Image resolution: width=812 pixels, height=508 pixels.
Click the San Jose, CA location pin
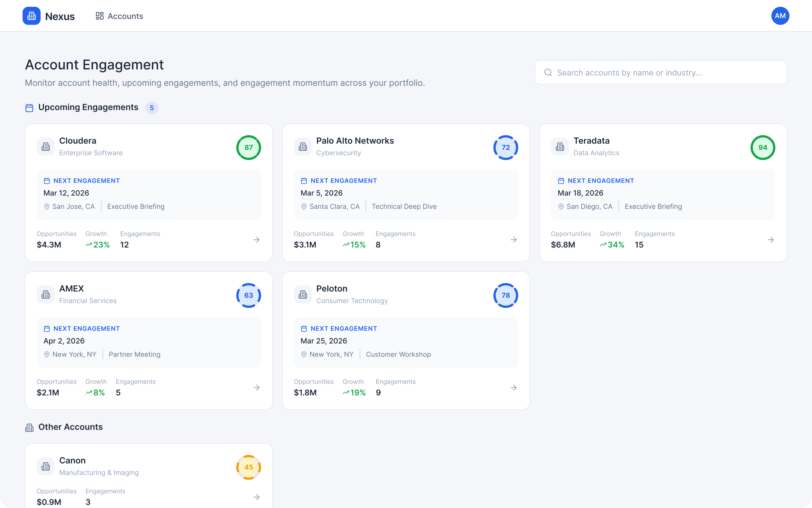[x=47, y=207]
